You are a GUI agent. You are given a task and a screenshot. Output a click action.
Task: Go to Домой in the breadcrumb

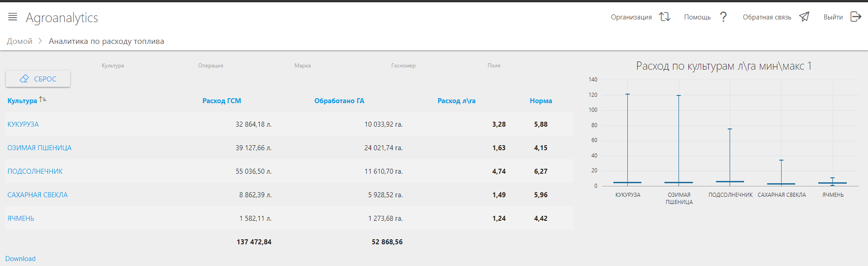pos(19,41)
